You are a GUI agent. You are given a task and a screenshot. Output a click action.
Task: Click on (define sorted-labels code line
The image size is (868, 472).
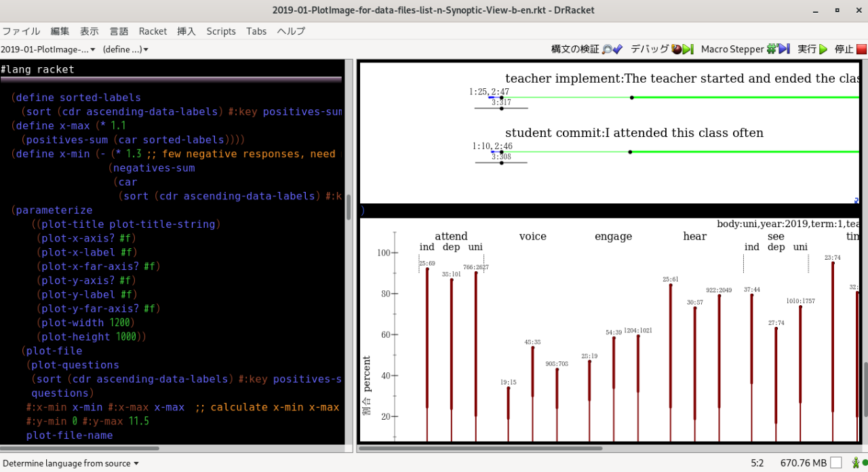[x=76, y=98]
